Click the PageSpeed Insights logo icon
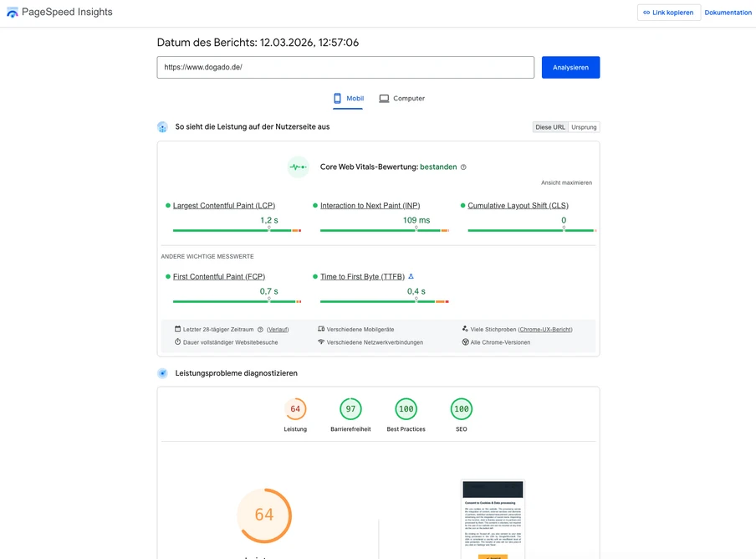This screenshot has width=756, height=559. [x=13, y=12]
